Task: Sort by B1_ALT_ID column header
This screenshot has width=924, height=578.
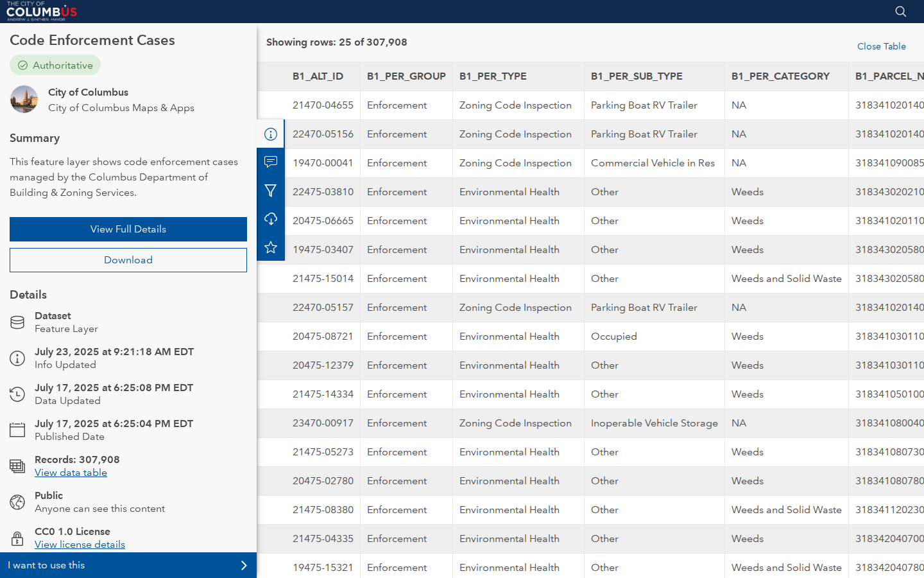Action: 318,76
